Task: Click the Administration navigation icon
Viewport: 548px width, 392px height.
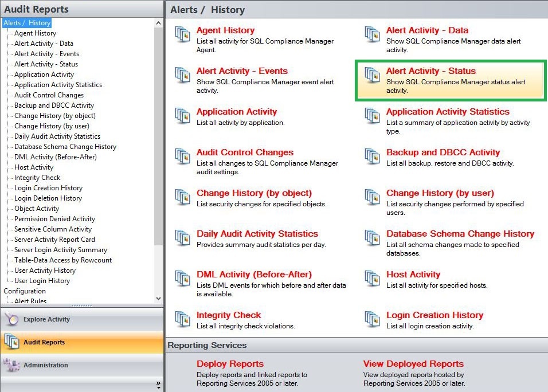Action: [x=12, y=364]
